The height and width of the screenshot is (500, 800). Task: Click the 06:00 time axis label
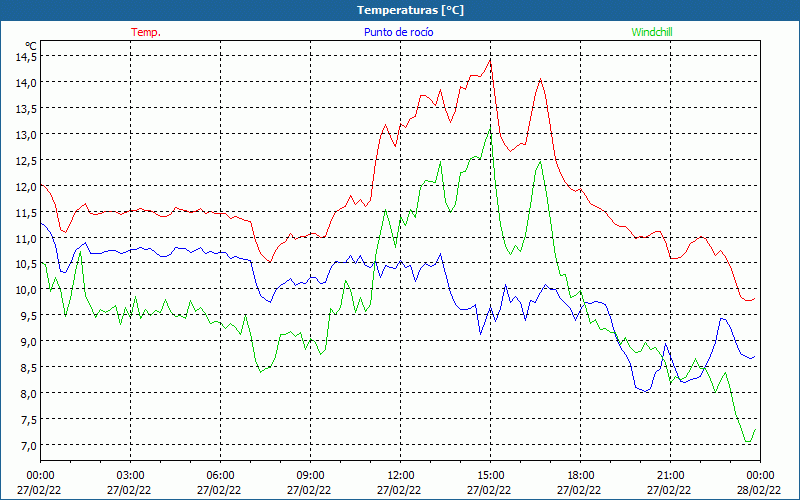click(220, 475)
